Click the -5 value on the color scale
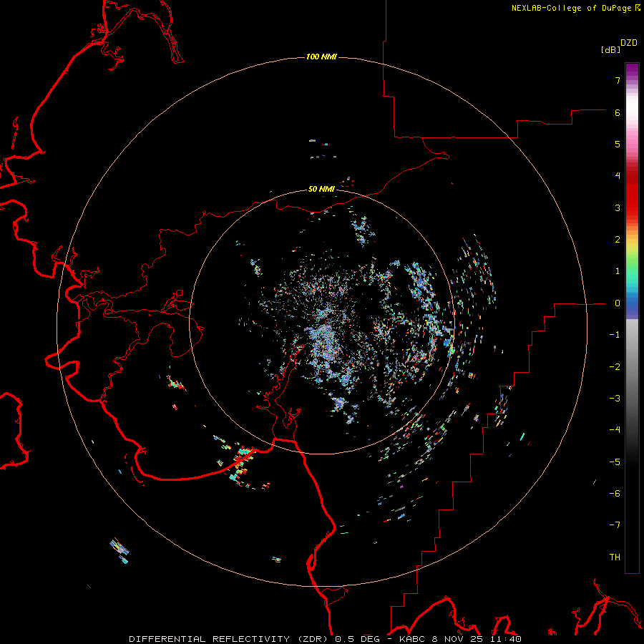This screenshot has width=644, height=644. coord(615,462)
